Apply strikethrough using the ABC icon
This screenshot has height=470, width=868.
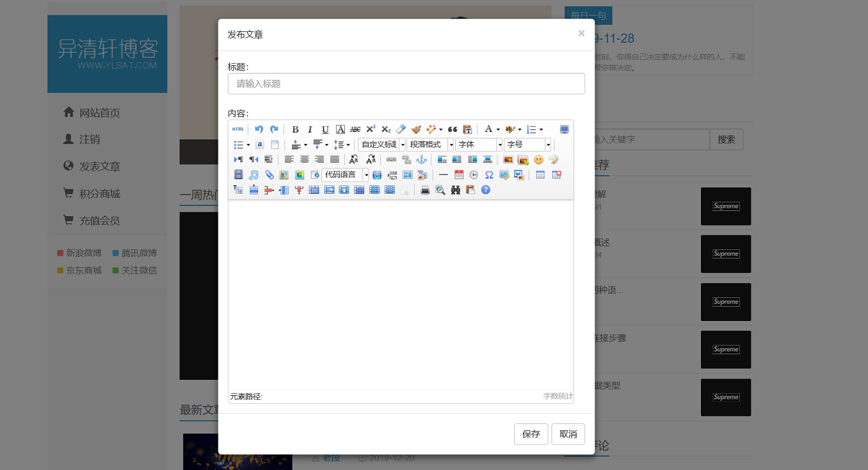[355, 129]
